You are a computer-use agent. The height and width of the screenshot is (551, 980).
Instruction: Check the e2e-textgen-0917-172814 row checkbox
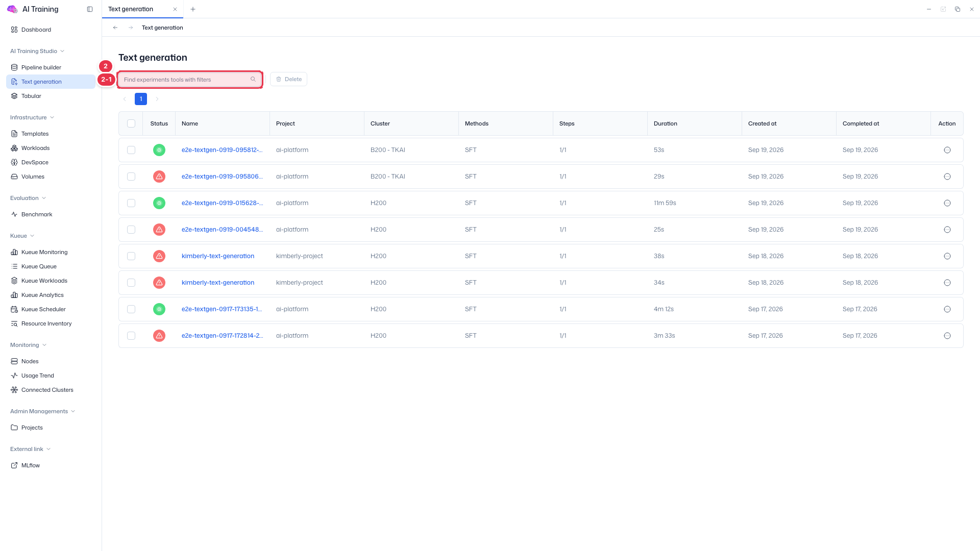coord(131,336)
